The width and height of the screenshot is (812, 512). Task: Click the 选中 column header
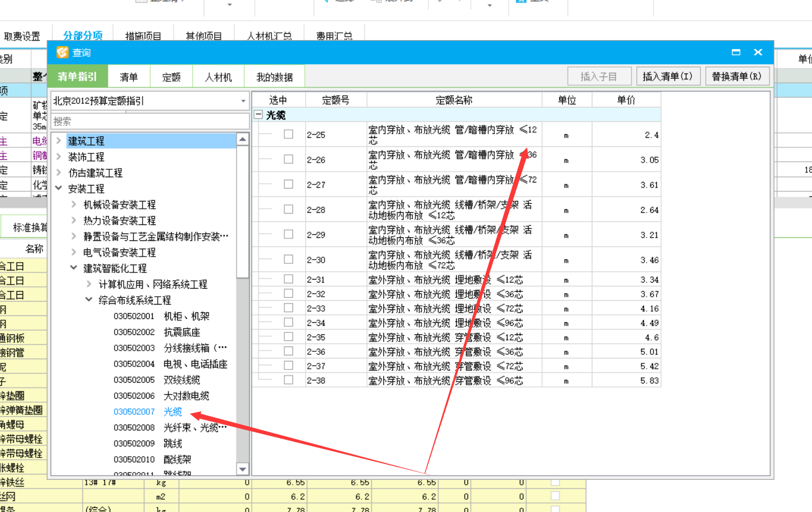278,100
